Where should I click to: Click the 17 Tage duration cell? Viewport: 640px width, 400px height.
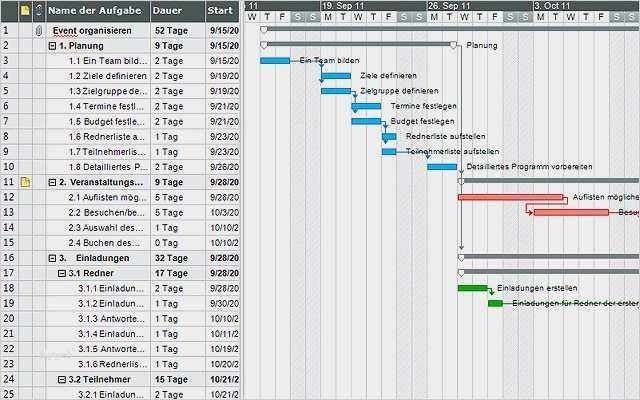tap(178, 273)
